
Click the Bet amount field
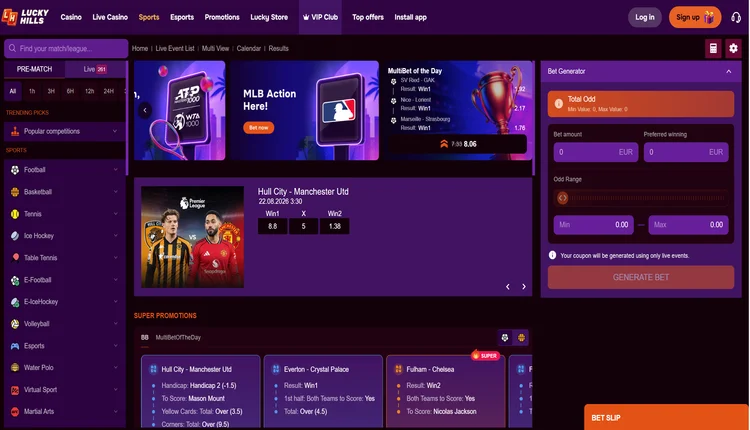coord(596,152)
